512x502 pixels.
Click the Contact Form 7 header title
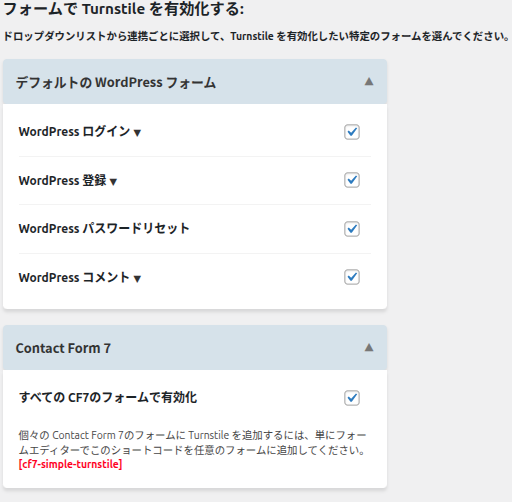tap(63, 348)
